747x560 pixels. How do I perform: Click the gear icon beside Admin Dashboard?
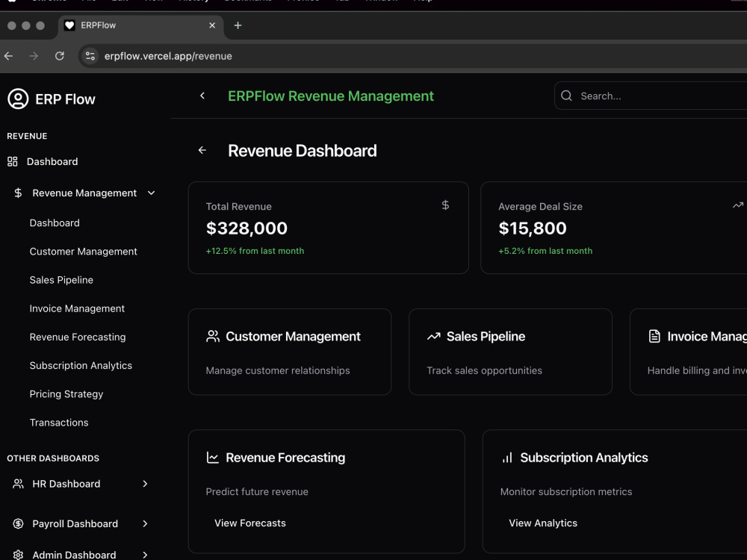(x=18, y=555)
